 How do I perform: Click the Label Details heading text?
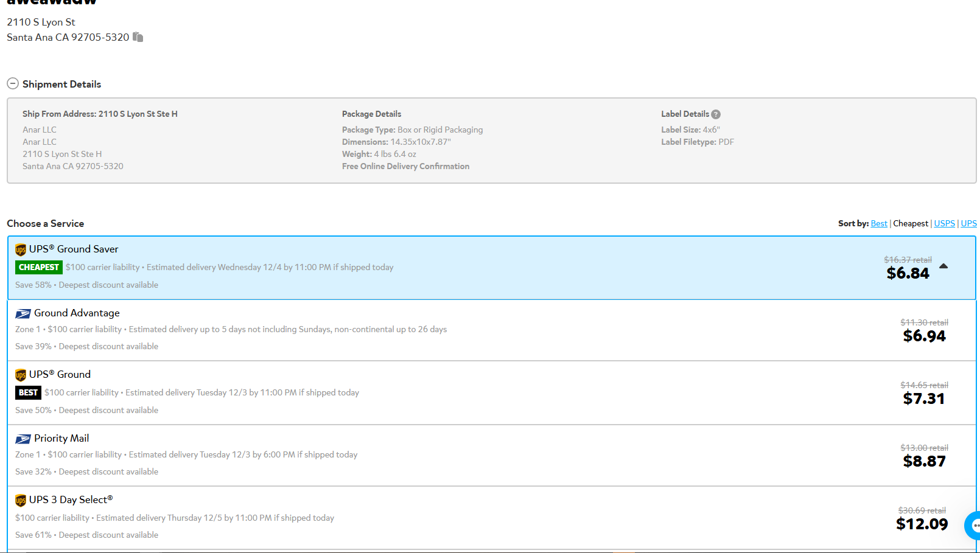(685, 114)
